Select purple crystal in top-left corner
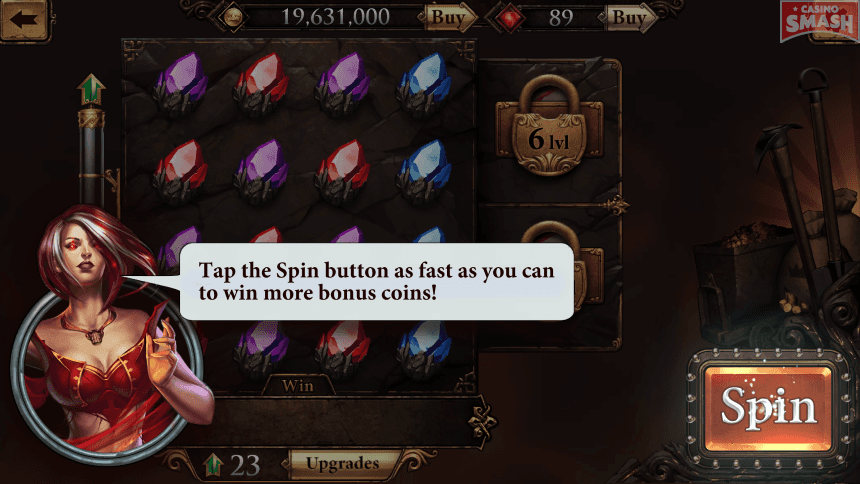The height and width of the screenshot is (484, 860). 180,85
